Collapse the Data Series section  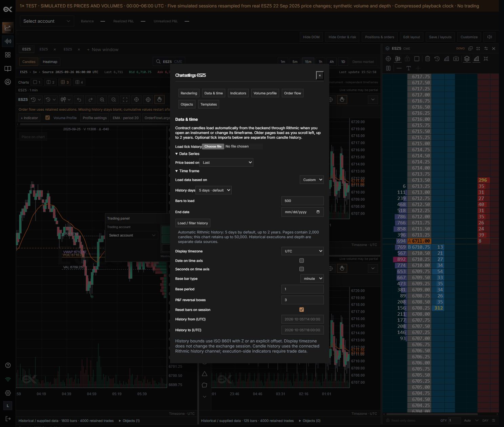pos(187,154)
